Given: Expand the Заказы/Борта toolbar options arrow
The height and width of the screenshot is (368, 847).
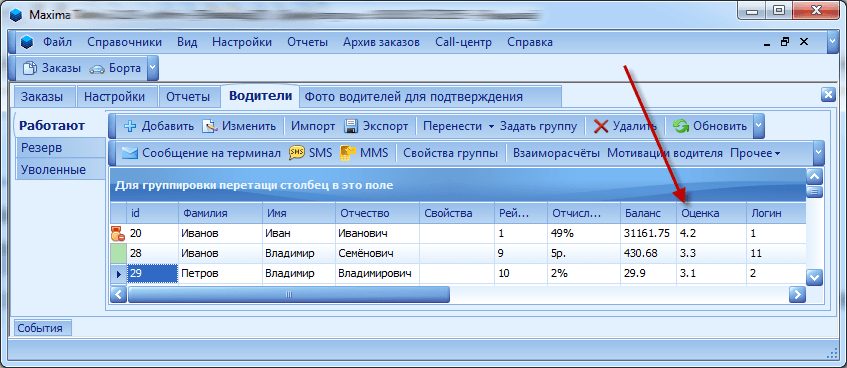Looking at the screenshot, I should click(152, 68).
